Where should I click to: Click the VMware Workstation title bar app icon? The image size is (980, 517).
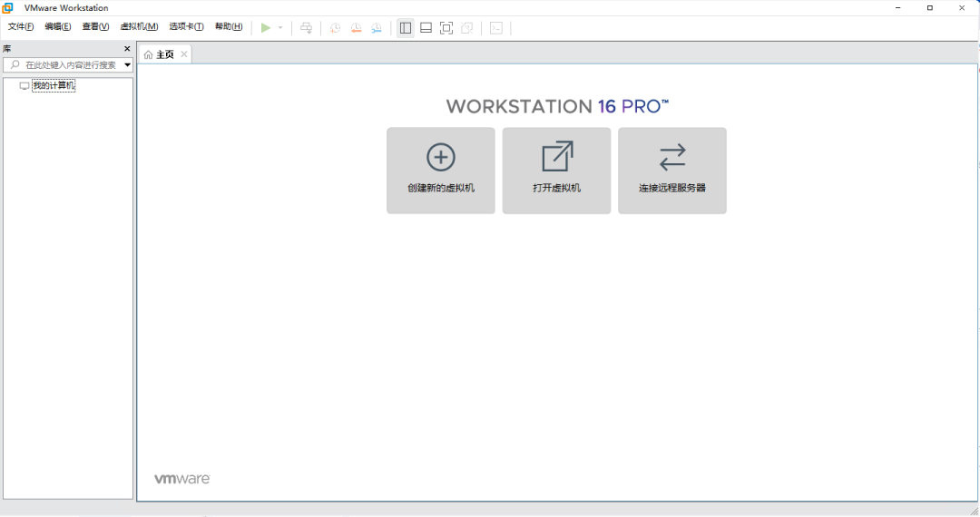pos(7,7)
